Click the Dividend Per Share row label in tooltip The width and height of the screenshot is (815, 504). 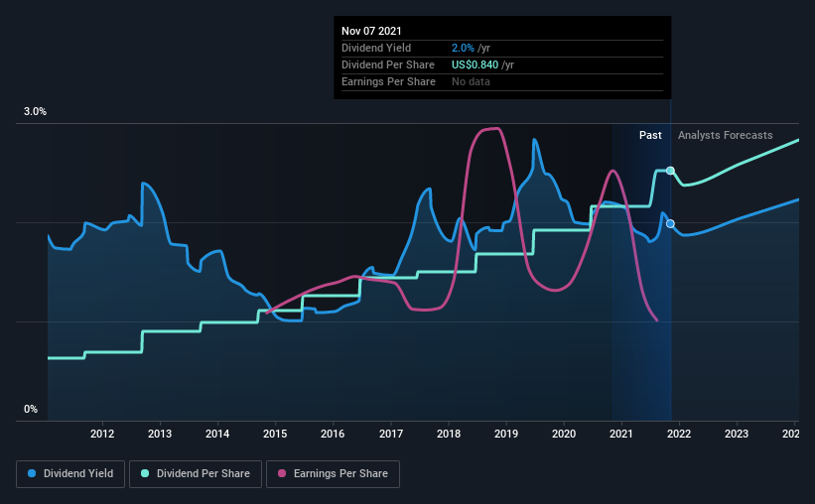(x=388, y=64)
